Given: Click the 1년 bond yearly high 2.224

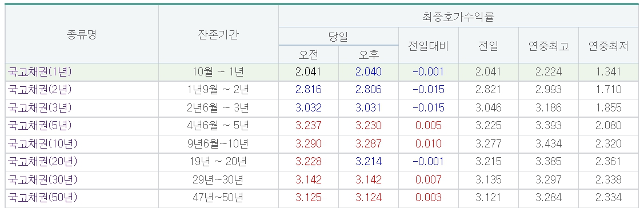Looking at the screenshot, I should pos(549,71).
